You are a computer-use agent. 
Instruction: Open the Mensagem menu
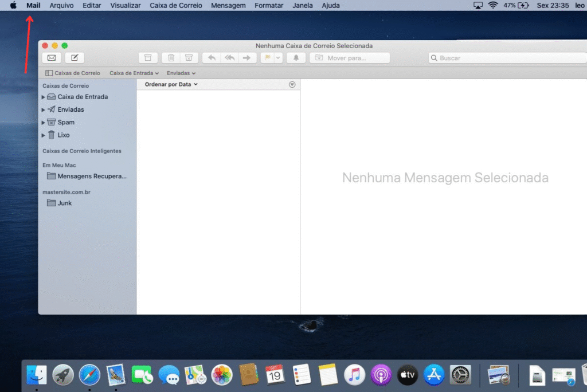tap(228, 5)
